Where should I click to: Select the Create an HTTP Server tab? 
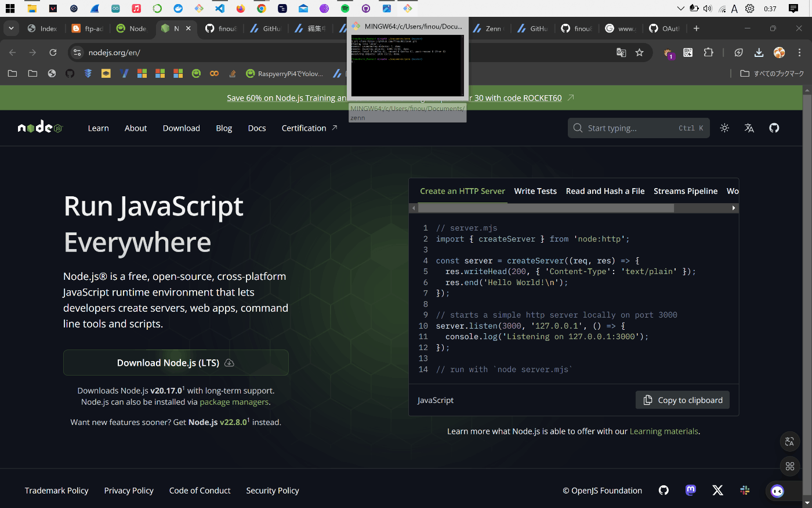[x=462, y=191]
